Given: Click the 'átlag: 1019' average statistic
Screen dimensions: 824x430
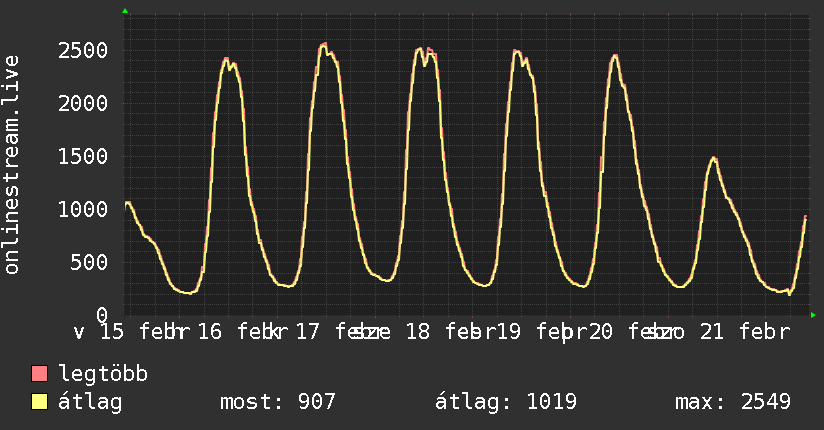Looking at the screenshot, I should tap(506, 403).
